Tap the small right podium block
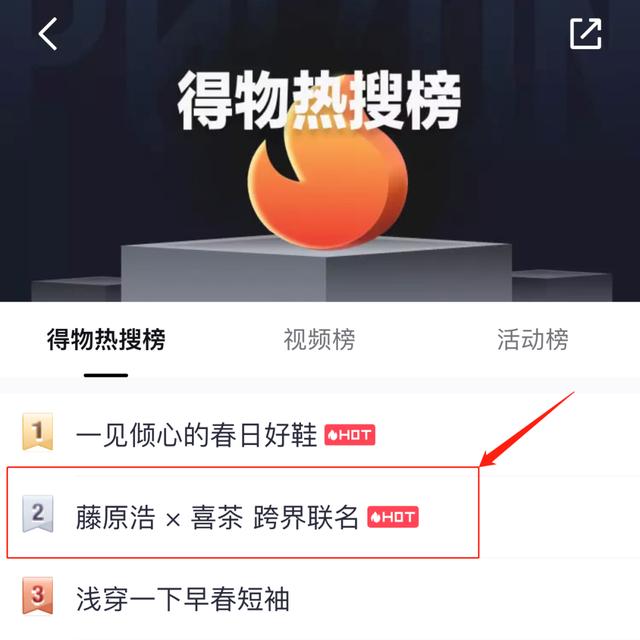 click(562, 286)
